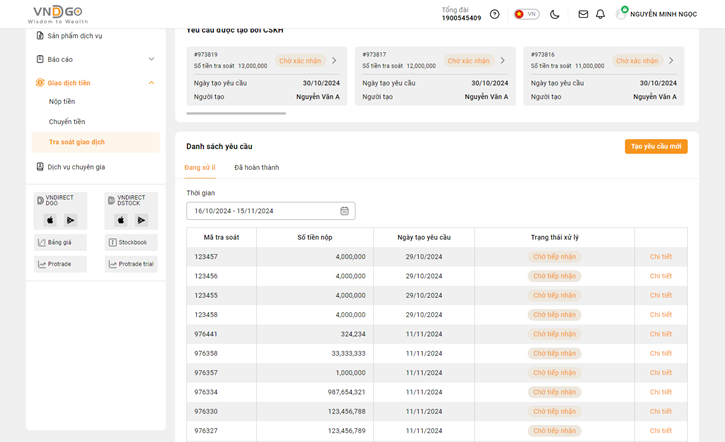725x442 pixels.
Task: Click the user avatar icon
Action: pyautogui.click(x=621, y=14)
